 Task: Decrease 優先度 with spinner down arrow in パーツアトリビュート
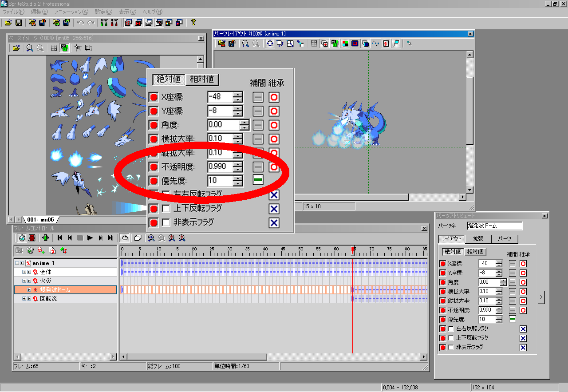coord(499,321)
